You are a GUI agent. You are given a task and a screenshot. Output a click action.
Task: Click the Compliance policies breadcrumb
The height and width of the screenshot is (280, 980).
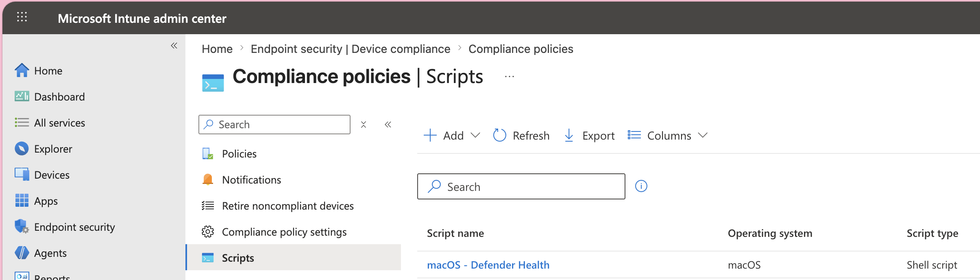point(521,49)
